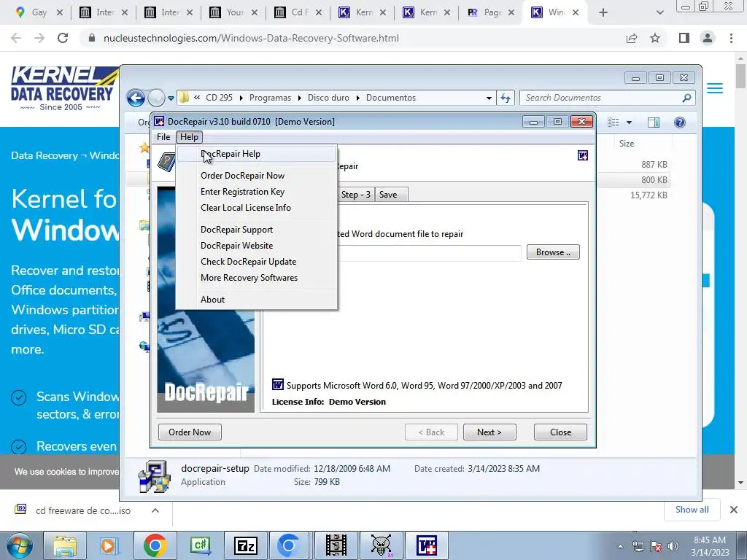Close the downloads bar
The height and width of the screenshot is (560, 747).
pos(734,510)
